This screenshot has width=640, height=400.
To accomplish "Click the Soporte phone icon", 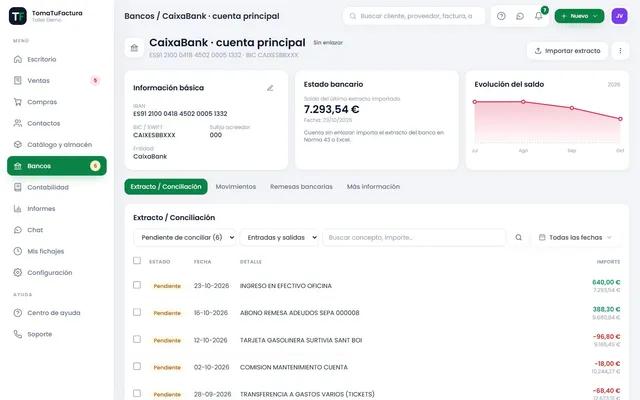I will (x=18, y=334).
